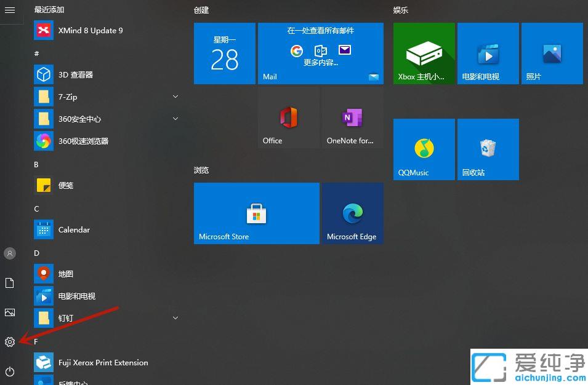The image size is (588, 385).
Task: Expand the Start menu hamburger icon
Action: tap(9, 9)
